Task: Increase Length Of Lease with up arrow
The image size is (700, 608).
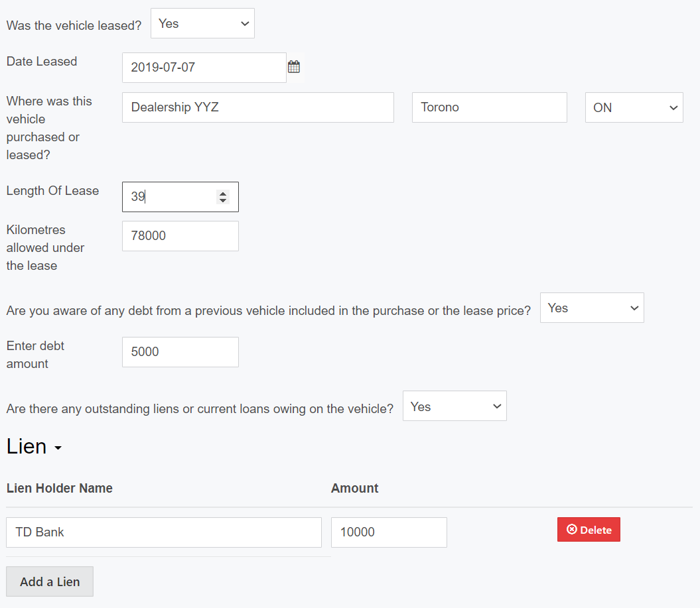Action: [223, 193]
